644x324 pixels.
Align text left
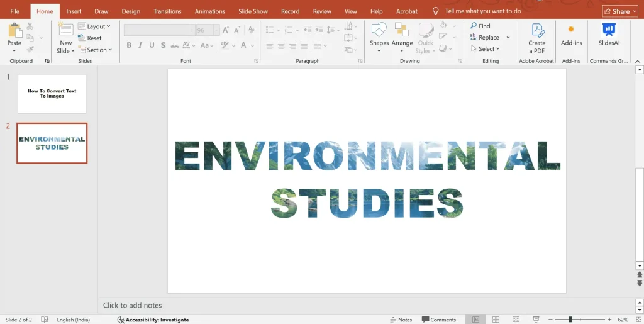tap(269, 45)
